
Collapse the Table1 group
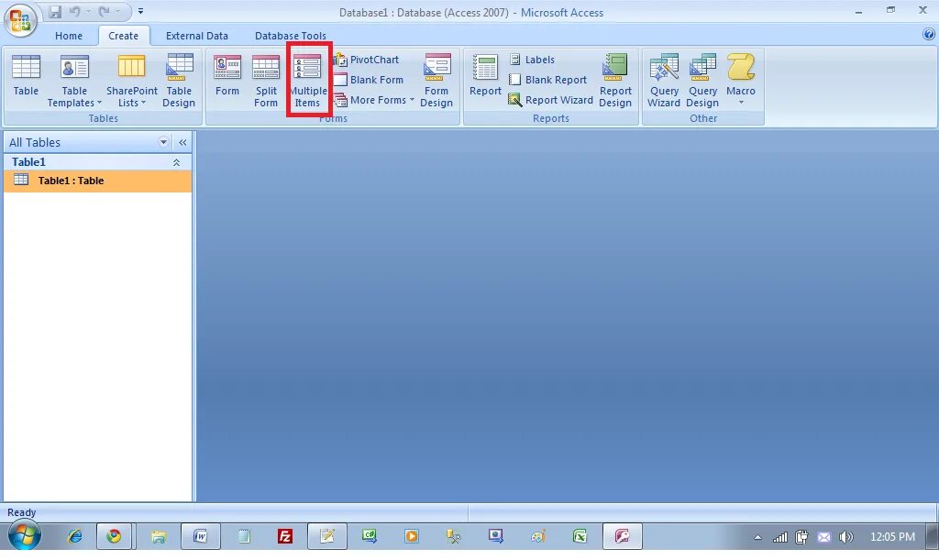[177, 162]
